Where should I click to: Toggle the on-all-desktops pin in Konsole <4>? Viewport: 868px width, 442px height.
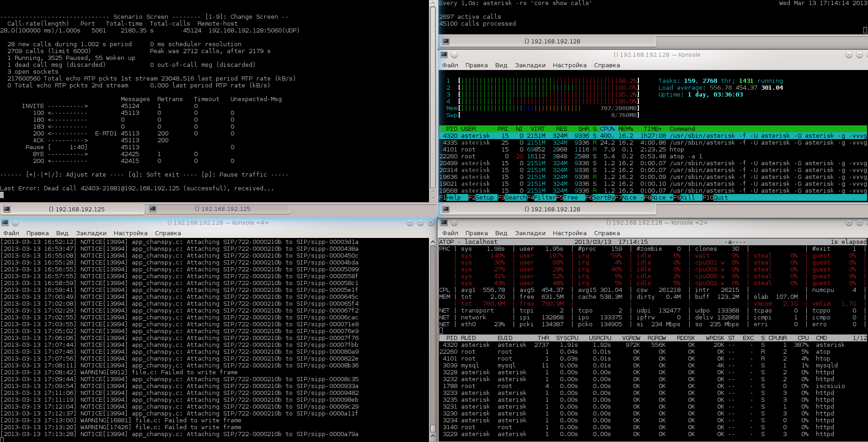(x=15, y=223)
